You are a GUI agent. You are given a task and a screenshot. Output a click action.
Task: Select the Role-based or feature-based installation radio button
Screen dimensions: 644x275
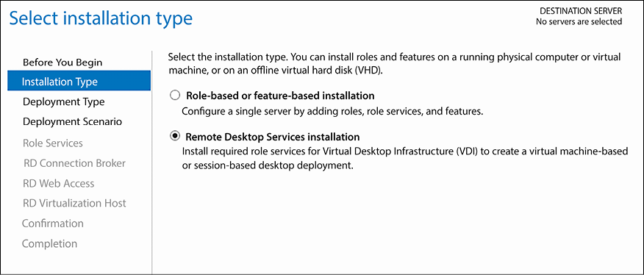click(174, 96)
